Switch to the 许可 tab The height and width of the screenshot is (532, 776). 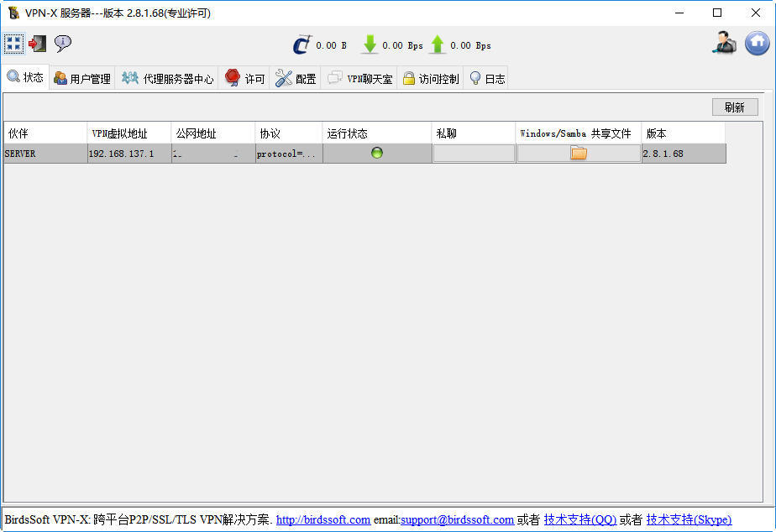(x=244, y=78)
